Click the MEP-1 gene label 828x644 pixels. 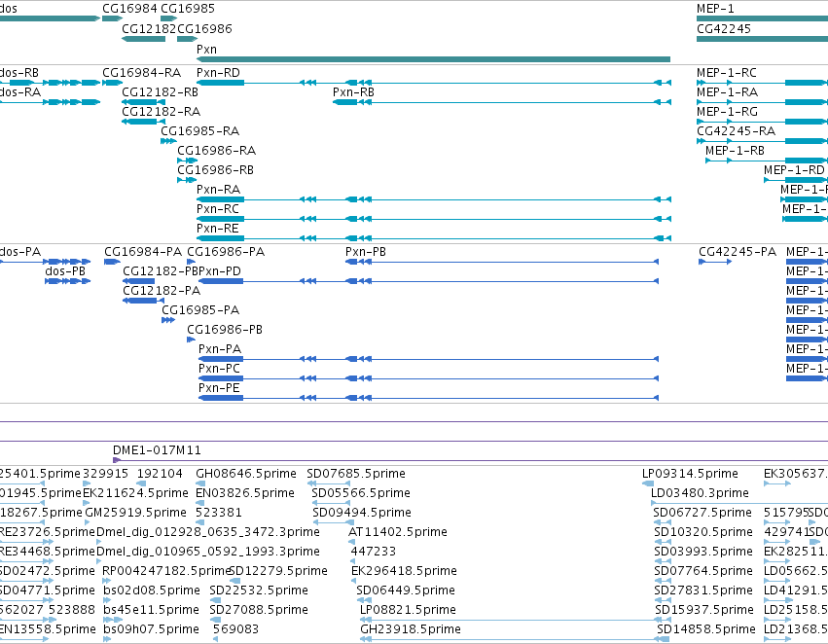(x=715, y=9)
